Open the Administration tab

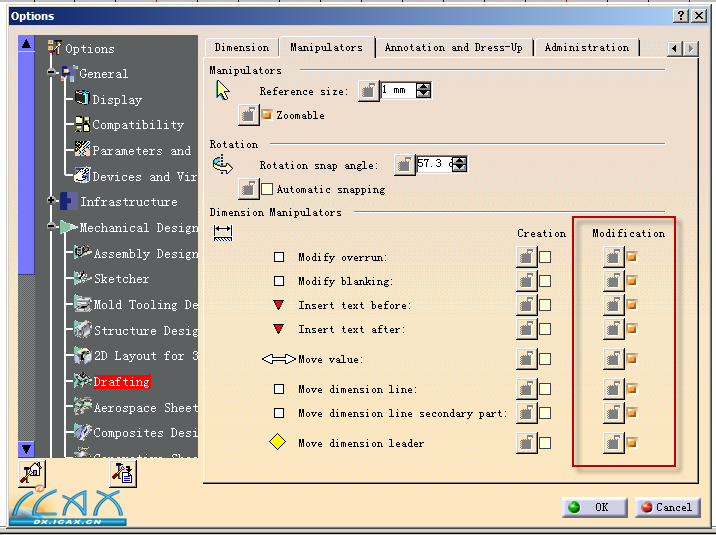tap(587, 47)
